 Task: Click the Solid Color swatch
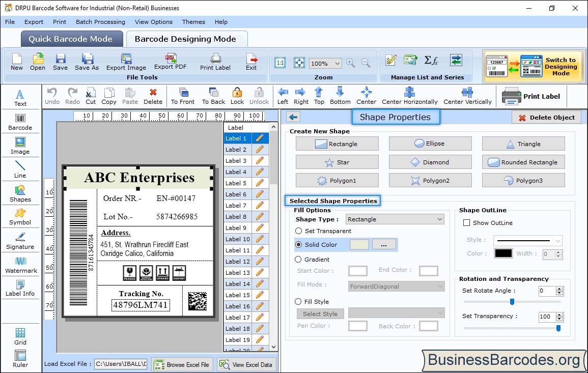click(x=359, y=244)
